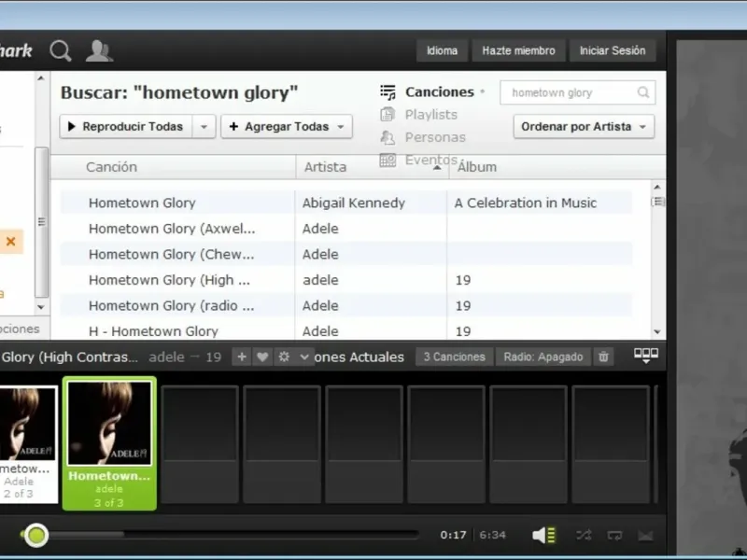The width and height of the screenshot is (747, 560).
Task: Click results list scrollbar down arrow
Action: pyautogui.click(x=657, y=332)
